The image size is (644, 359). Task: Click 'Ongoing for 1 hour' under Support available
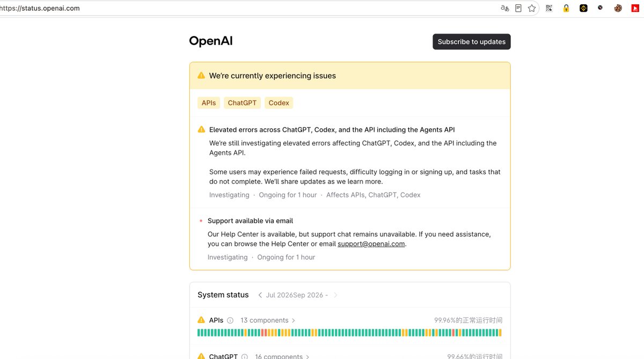[286, 257]
